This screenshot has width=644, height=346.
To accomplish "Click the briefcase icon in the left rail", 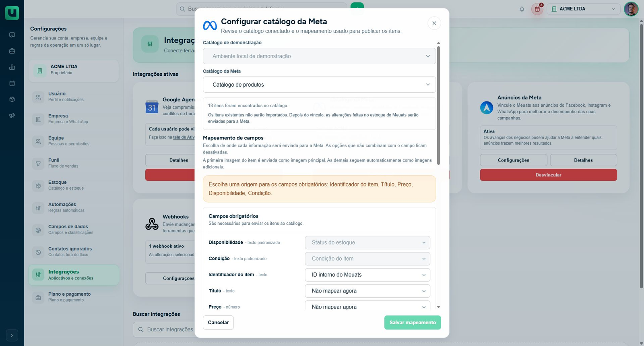I will 12,51.
